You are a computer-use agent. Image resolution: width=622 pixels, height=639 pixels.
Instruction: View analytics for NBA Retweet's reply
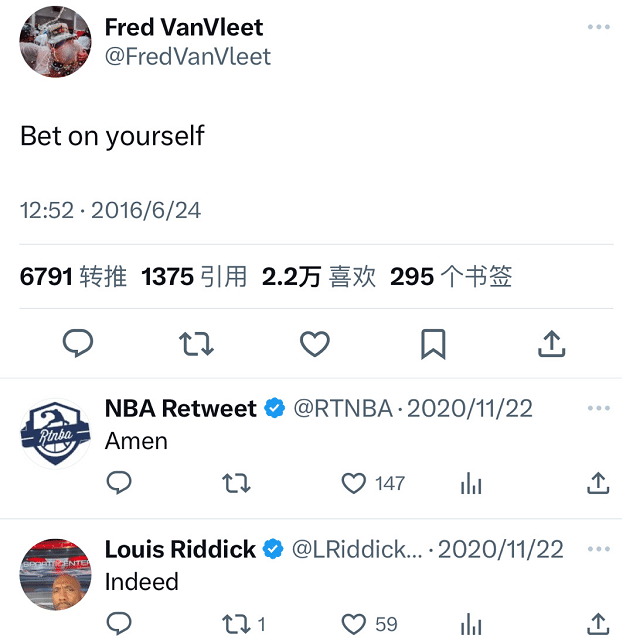click(471, 484)
